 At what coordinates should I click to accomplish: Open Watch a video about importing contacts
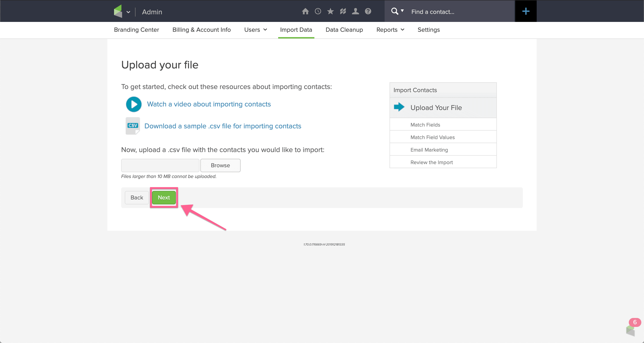209,104
